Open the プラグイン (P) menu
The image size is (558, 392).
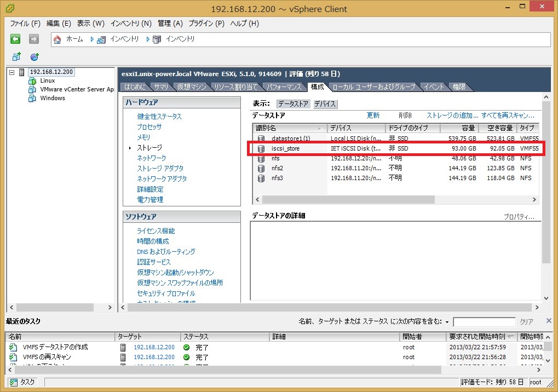(x=206, y=24)
